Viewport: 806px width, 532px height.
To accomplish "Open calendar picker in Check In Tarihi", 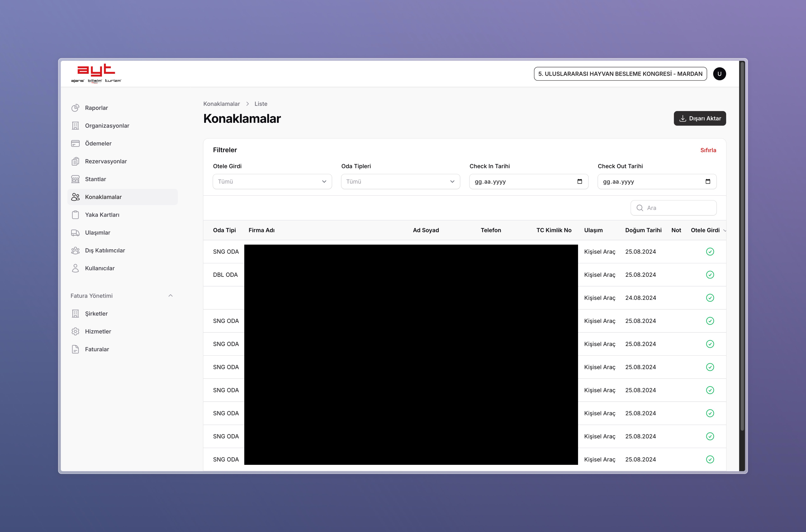I will (x=580, y=182).
